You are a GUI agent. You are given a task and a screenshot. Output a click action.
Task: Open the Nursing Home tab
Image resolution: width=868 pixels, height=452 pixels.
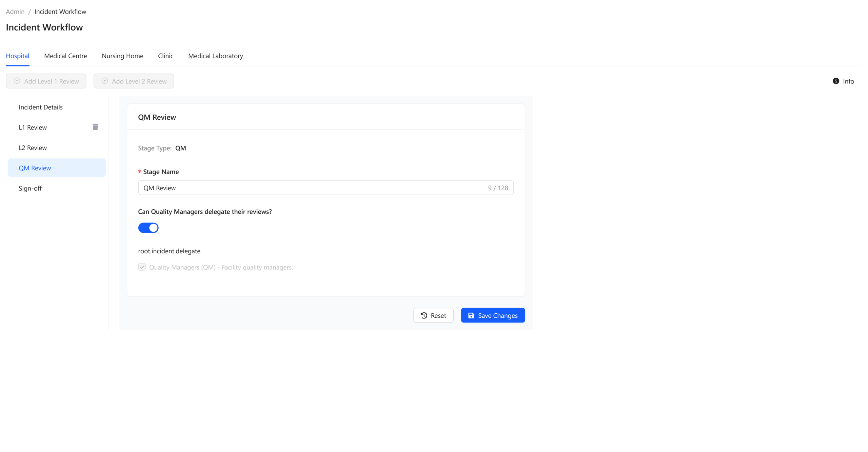[122, 56]
